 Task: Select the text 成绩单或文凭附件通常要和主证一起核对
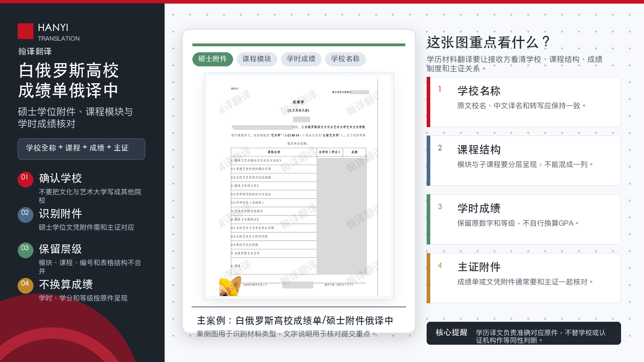tap(525, 282)
